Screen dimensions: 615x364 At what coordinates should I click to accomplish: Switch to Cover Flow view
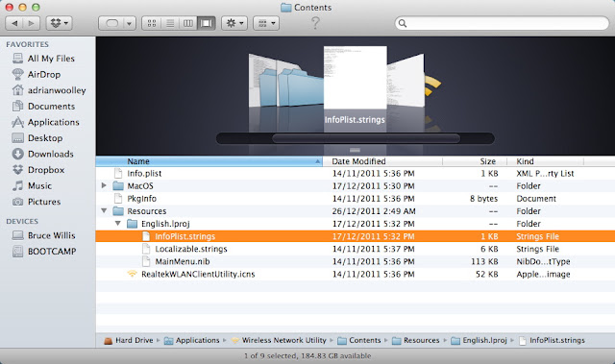(207, 23)
